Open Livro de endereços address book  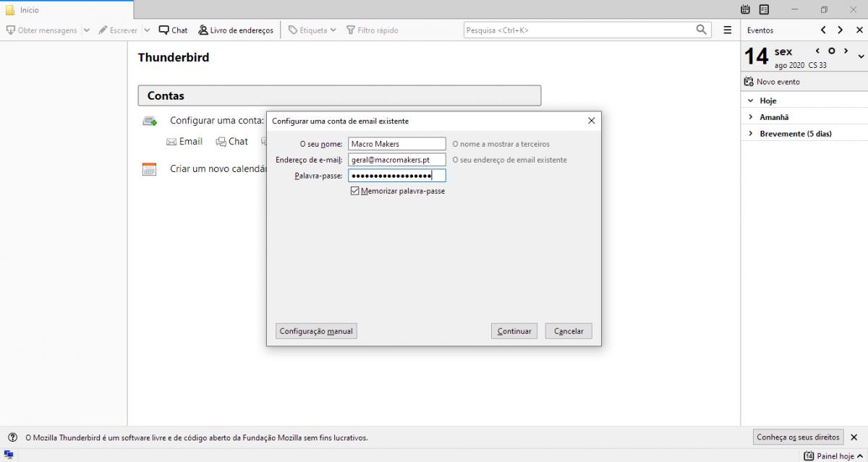click(236, 30)
